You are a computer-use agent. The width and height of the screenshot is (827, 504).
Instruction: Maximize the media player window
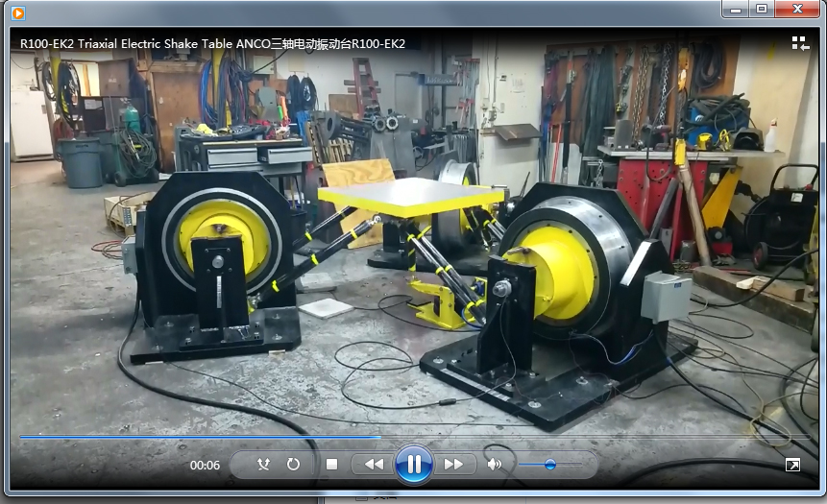762,9
